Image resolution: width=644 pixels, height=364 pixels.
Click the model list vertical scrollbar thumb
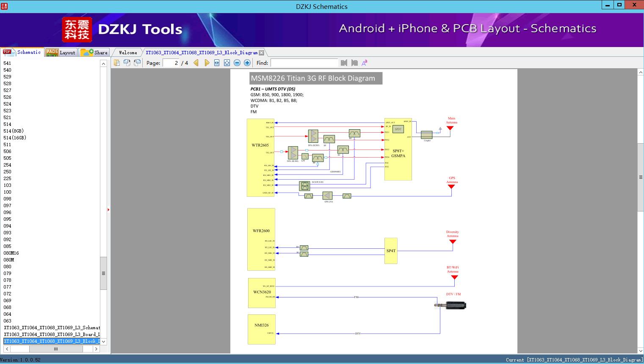(x=103, y=273)
